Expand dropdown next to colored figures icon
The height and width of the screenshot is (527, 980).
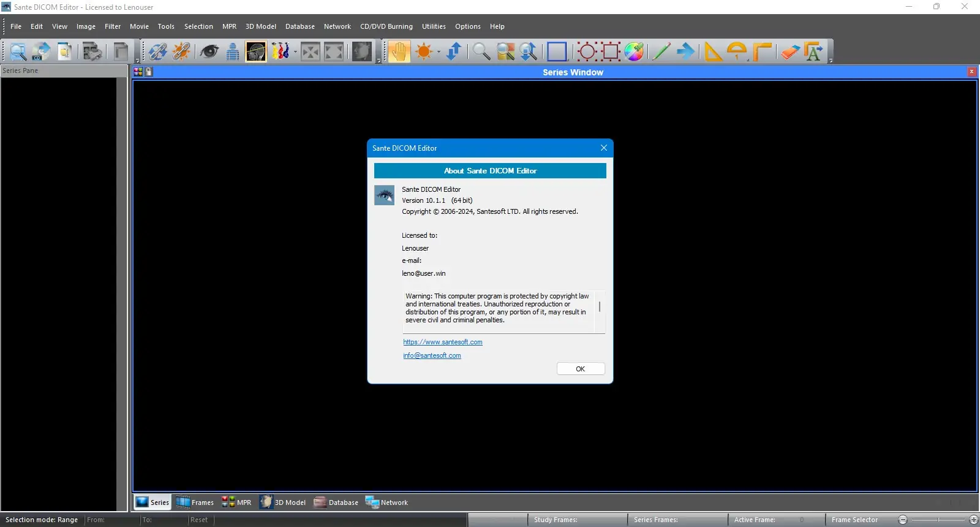295,52
